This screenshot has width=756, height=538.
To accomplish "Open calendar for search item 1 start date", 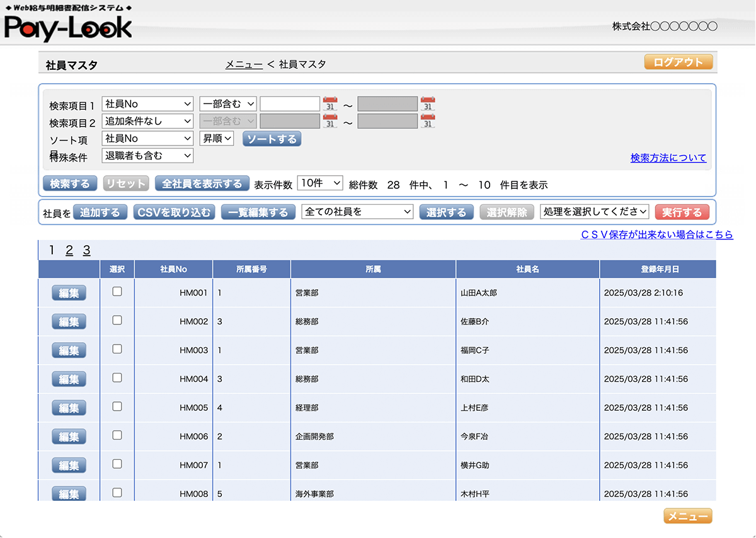I will click(x=330, y=104).
